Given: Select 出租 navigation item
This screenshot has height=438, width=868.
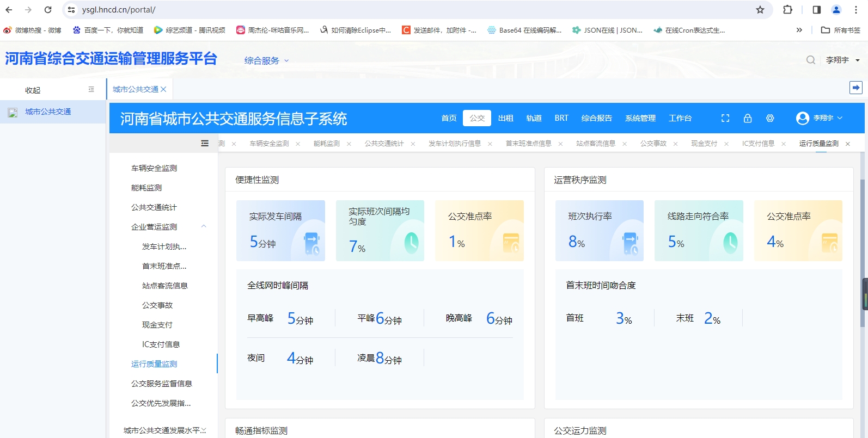Looking at the screenshot, I should click(x=505, y=118).
